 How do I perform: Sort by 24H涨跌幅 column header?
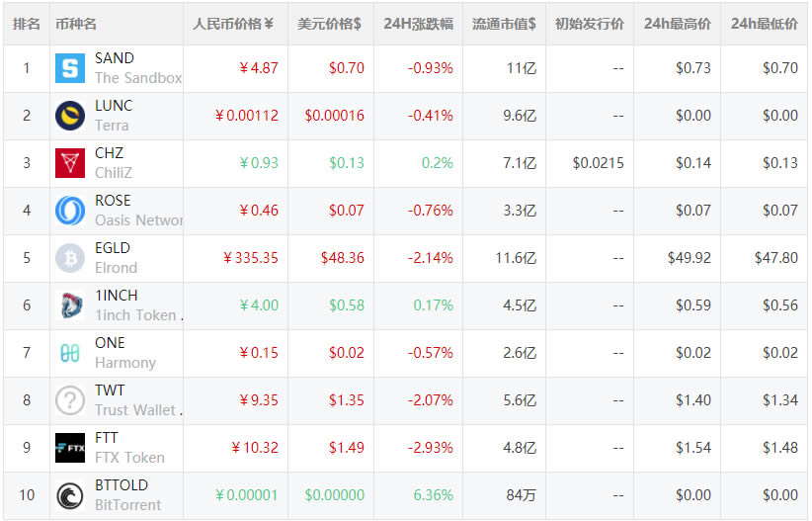point(419,24)
